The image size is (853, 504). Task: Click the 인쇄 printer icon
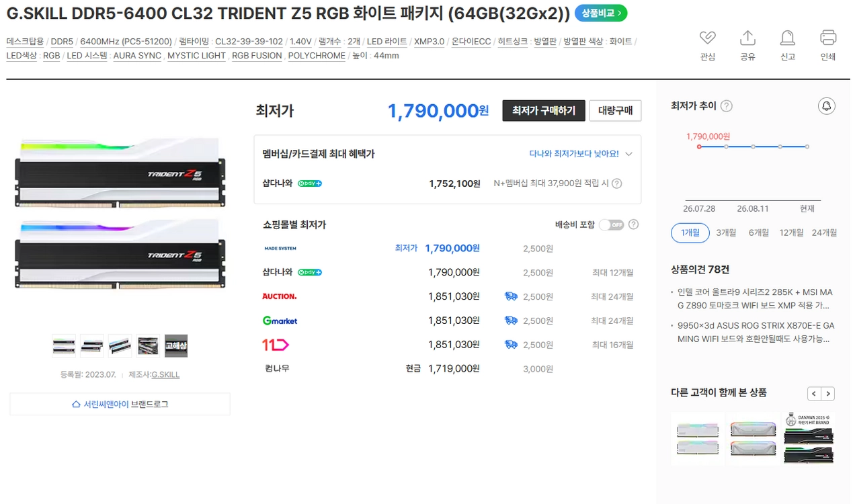(x=828, y=38)
